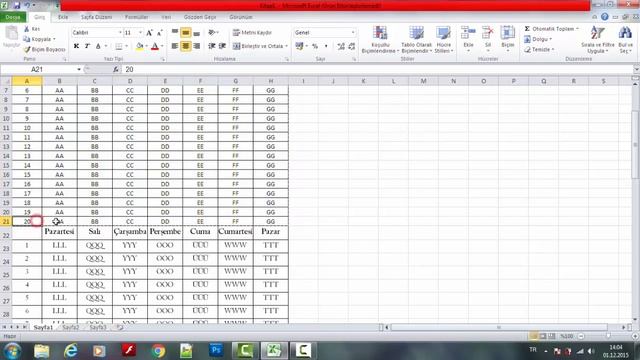
Task: Switch to Sayfa Düzeni ribbon tab
Action: [x=96, y=17]
